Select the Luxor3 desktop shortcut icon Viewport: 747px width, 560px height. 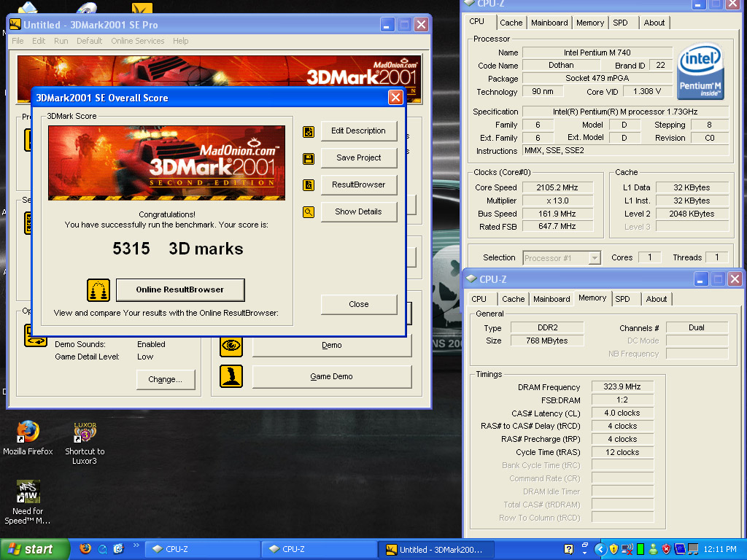(85, 432)
